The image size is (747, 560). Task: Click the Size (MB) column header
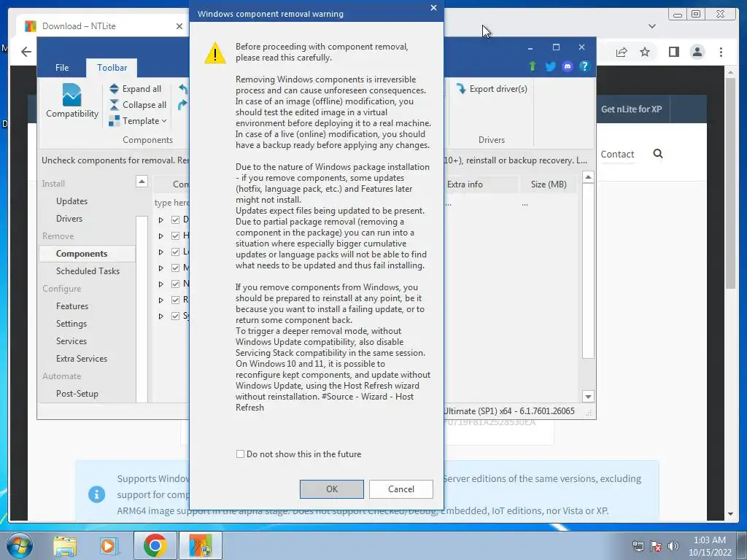pyautogui.click(x=549, y=184)
